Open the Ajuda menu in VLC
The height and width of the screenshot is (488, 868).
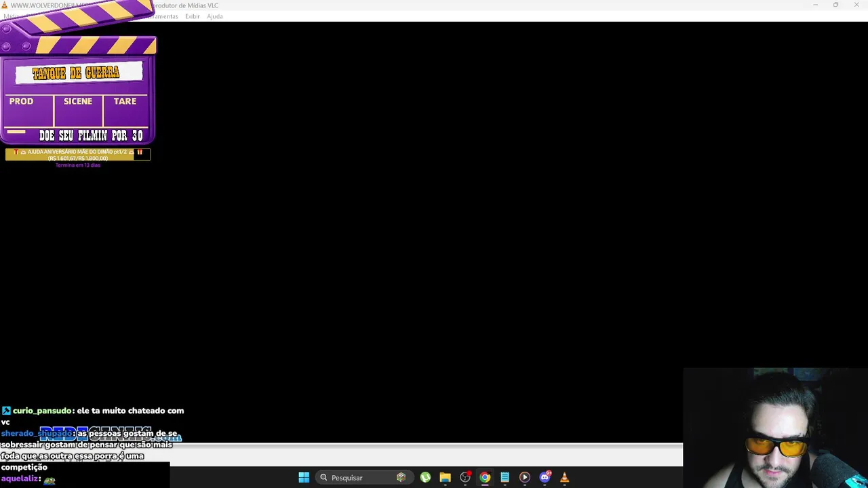click(x=215, y=16)
